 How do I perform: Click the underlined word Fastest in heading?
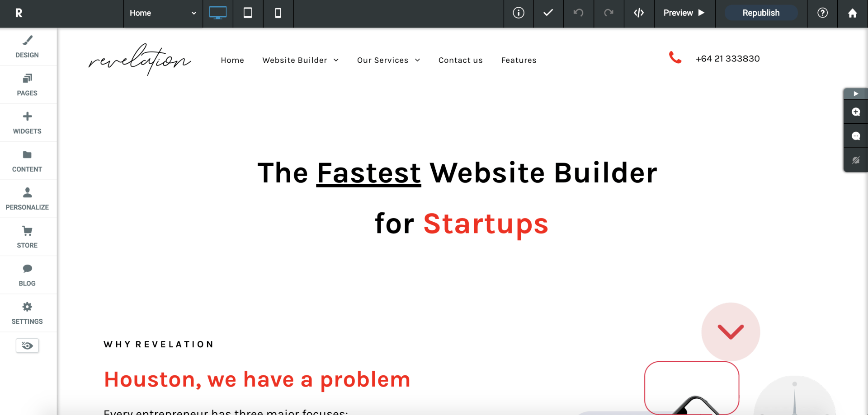369,173
